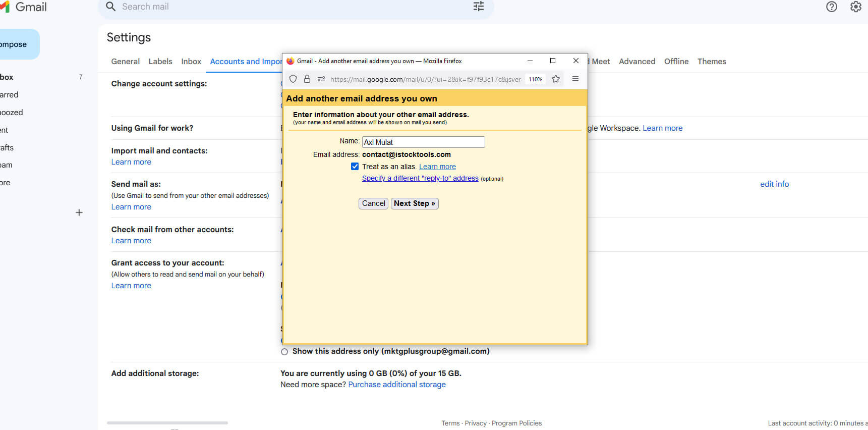Viewport: 868px width, 430px height.
Task: Open the General settings tab
Action: (x=125, y=62)
